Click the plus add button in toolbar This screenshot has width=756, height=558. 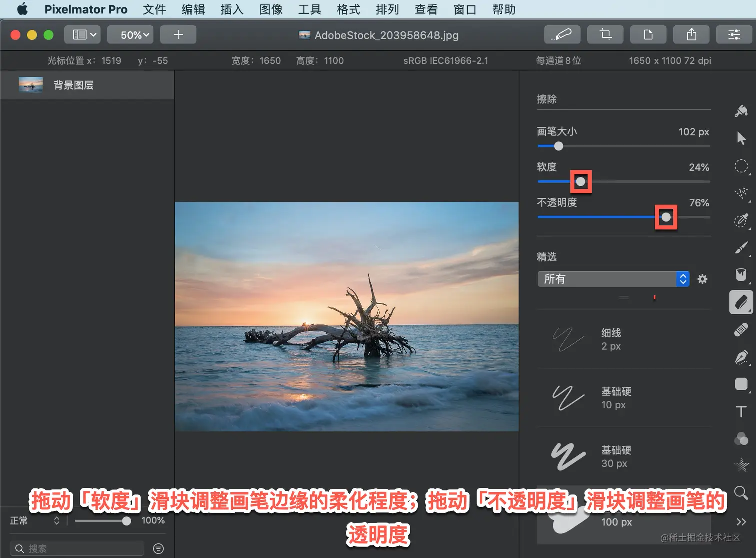(x=178, y=35)
